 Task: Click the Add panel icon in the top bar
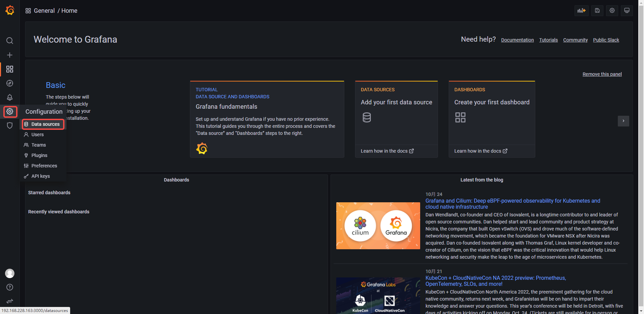(x=582, y=11)
